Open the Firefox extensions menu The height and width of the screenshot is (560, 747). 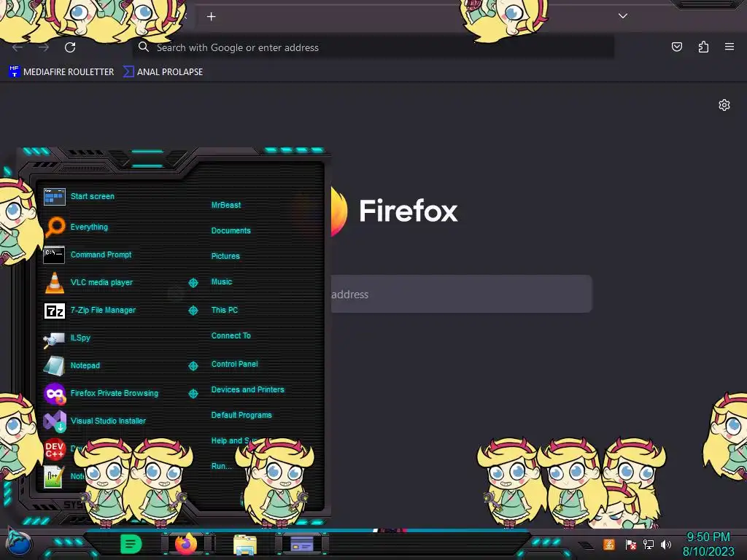703,47
